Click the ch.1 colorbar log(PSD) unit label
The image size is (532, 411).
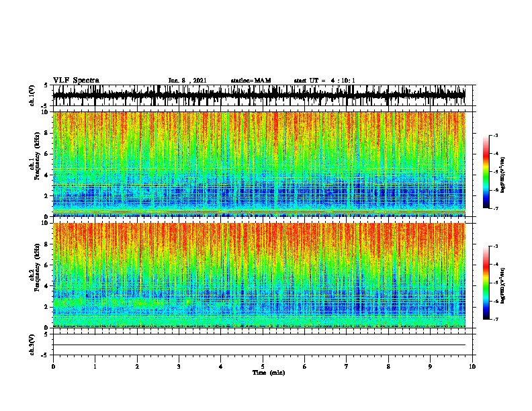[x=503, y=175]
